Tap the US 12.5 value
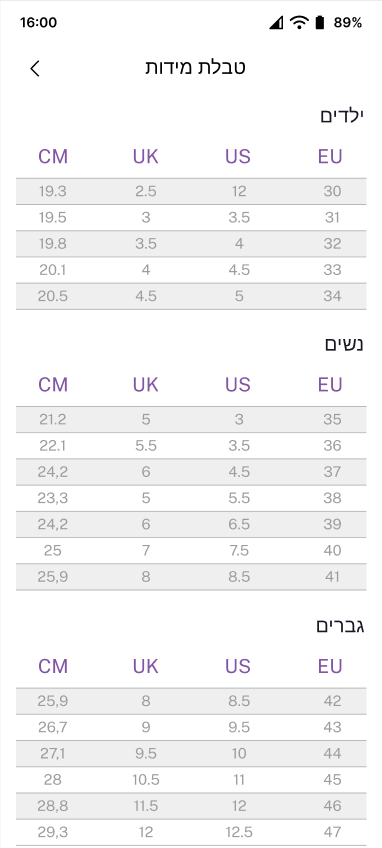Image resolution: width=382 pixels, height=848 pixels. [239, 832]
